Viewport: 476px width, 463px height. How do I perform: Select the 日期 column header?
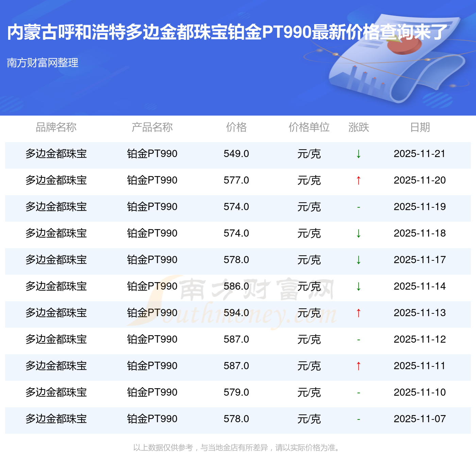[420, 127]
